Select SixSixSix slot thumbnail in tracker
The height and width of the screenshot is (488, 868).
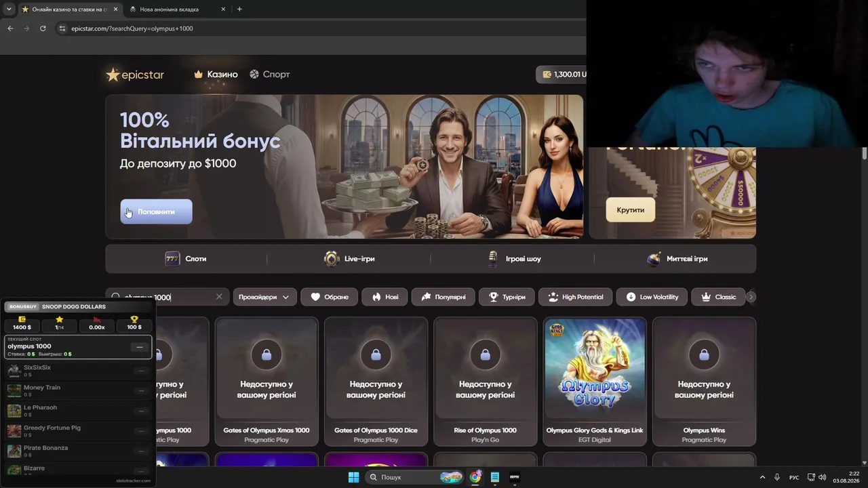pos(14,371)
